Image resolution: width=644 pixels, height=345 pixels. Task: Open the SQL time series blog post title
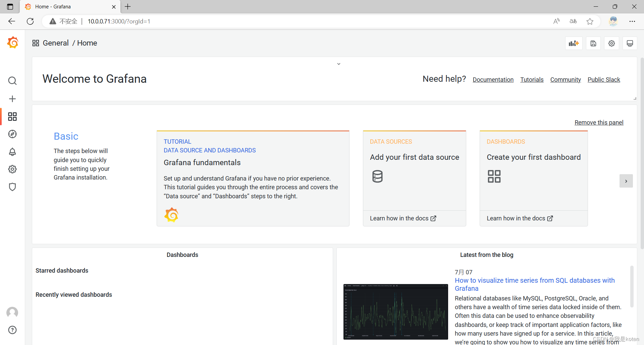click(x=535, y=284)
